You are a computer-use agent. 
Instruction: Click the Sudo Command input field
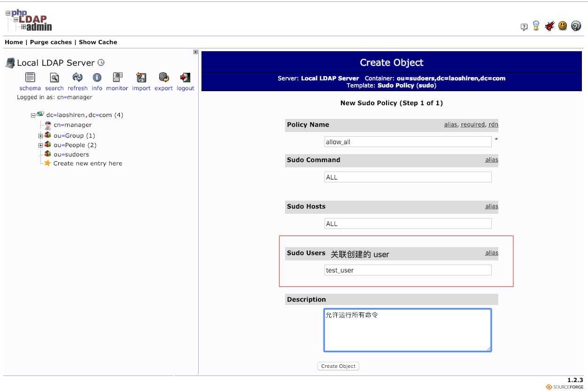coord(408,177)
